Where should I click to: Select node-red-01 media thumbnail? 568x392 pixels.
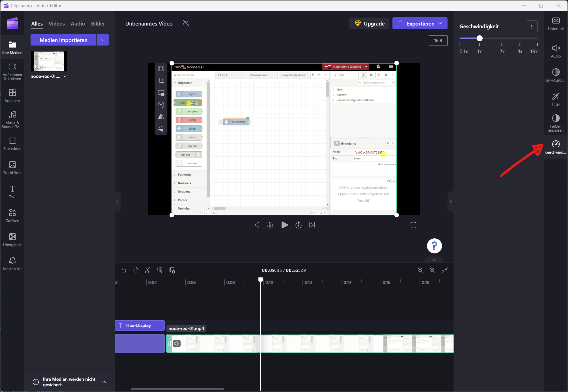(49, 61)
